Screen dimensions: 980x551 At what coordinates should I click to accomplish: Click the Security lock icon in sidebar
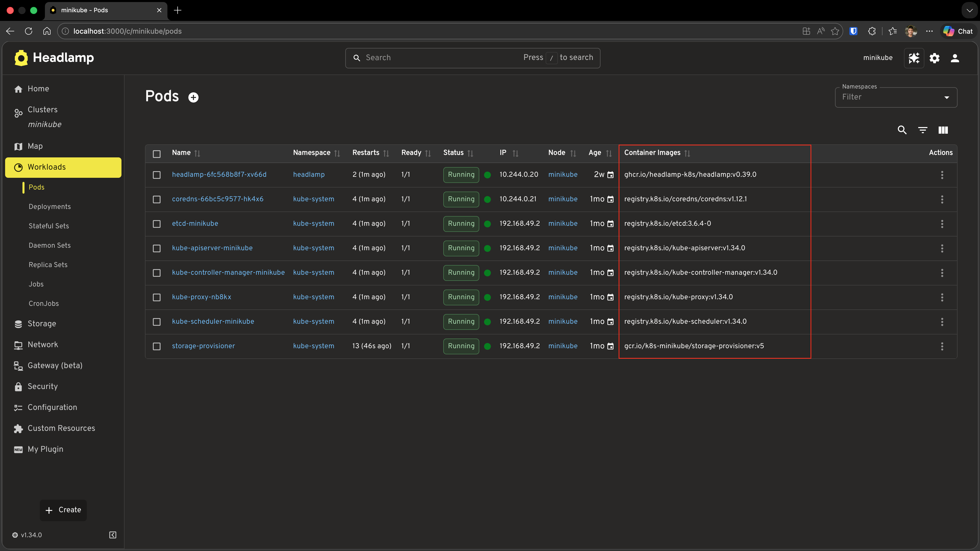point(18,386)
